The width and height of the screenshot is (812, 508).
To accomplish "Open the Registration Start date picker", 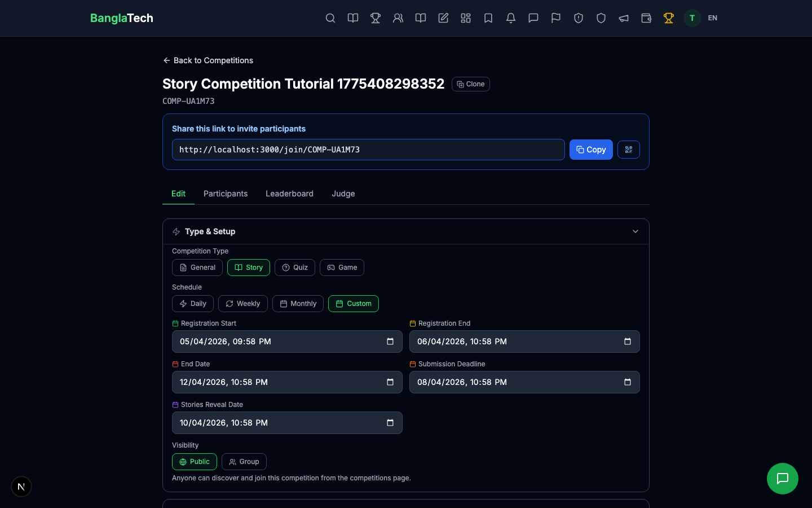I will [x=390, y=341].
